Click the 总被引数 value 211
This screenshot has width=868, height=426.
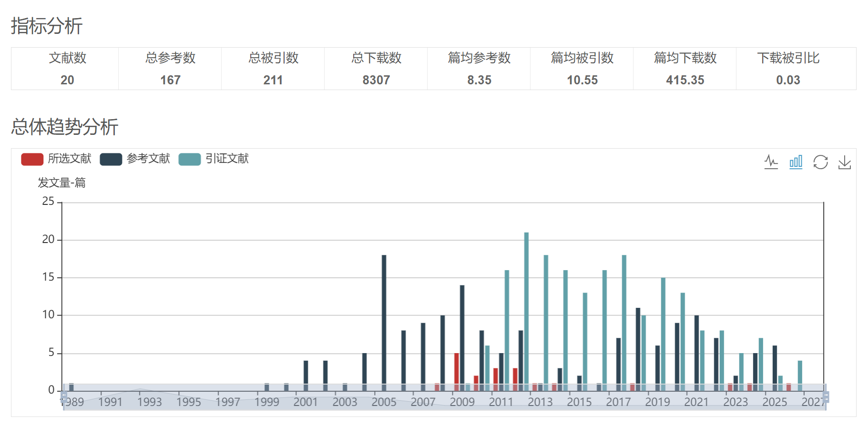(x=273, y=80)
